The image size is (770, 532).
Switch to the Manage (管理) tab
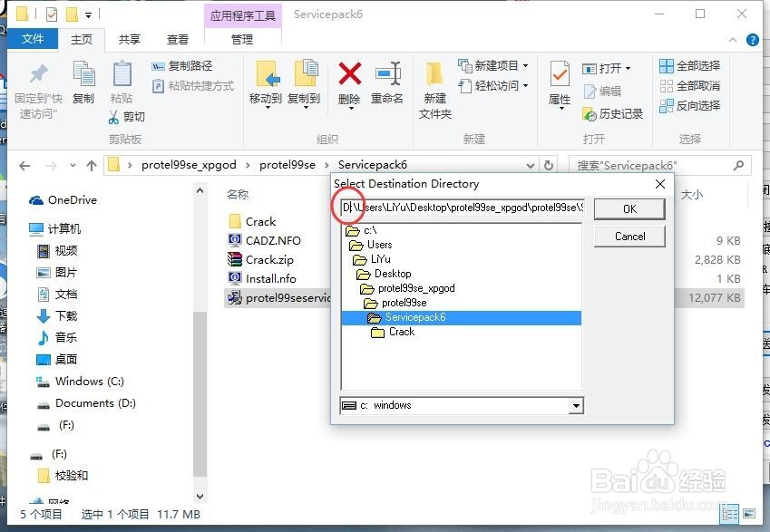point(242,39)
